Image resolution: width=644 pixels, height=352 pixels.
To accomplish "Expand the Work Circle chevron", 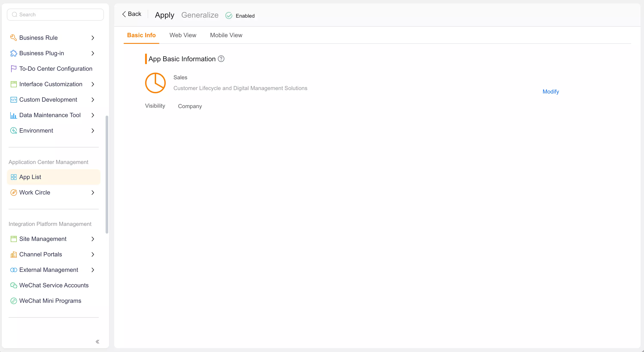I will click(93, 193).
